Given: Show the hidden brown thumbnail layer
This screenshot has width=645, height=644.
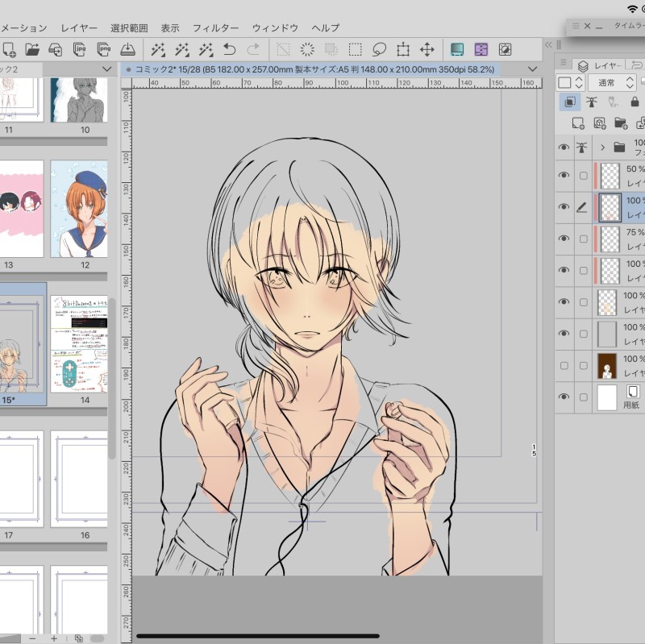Looking at the screenshot, I should click(x=564, y=366).
